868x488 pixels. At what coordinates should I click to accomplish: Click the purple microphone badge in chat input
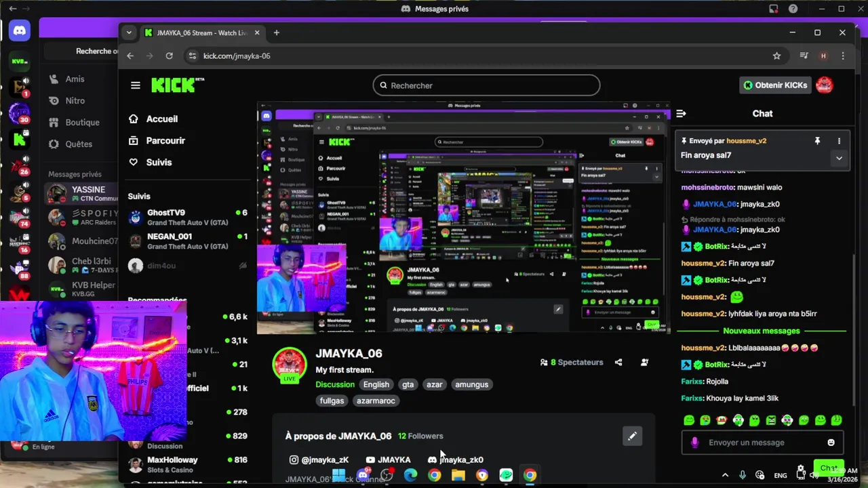coord(694,443)
